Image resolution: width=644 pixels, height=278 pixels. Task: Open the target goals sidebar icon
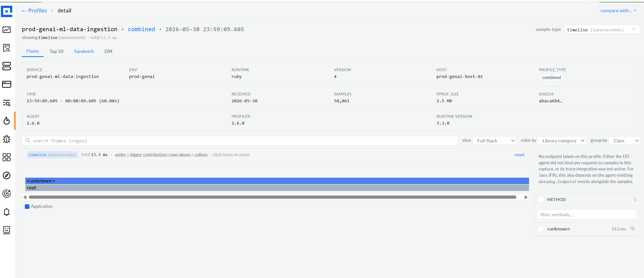7,194
